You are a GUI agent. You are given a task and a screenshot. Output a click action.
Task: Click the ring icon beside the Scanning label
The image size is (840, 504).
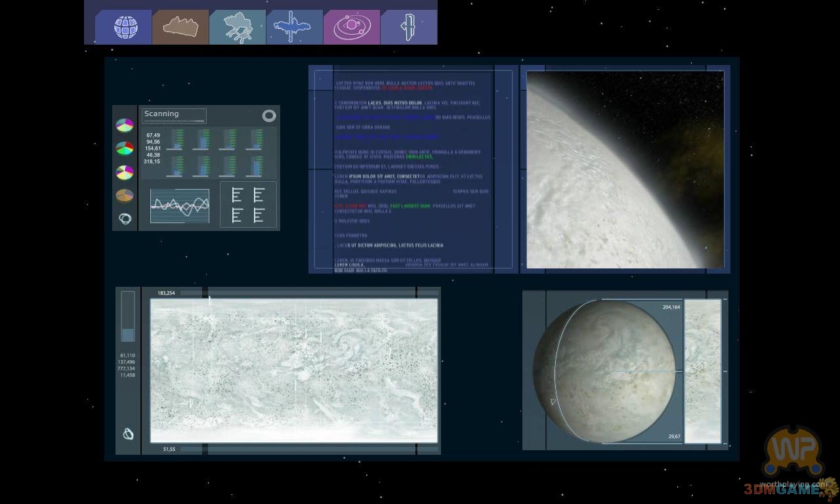(x=269, y=116)
